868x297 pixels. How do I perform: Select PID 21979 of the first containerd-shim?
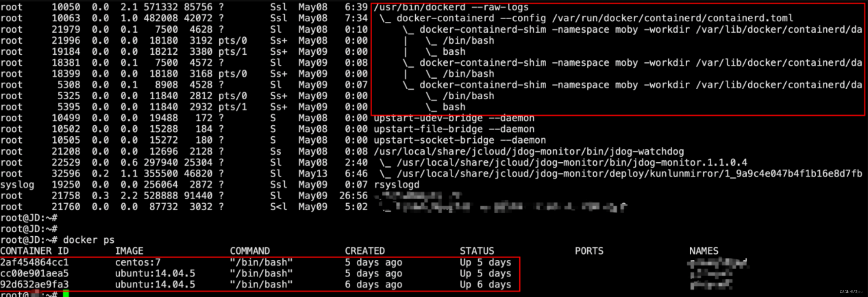66,29
